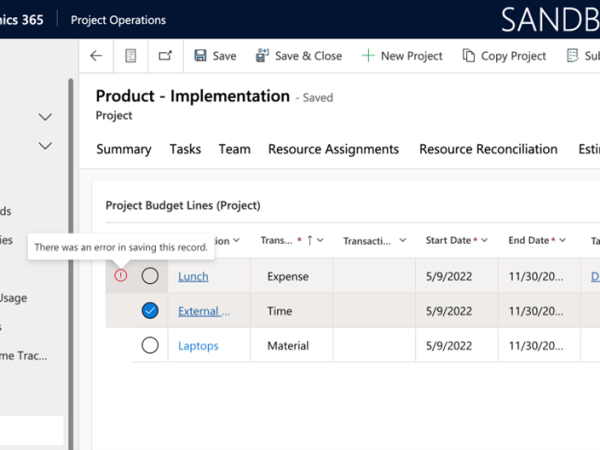
Task: Click the New Project plus icon
Action: (368, 56)
